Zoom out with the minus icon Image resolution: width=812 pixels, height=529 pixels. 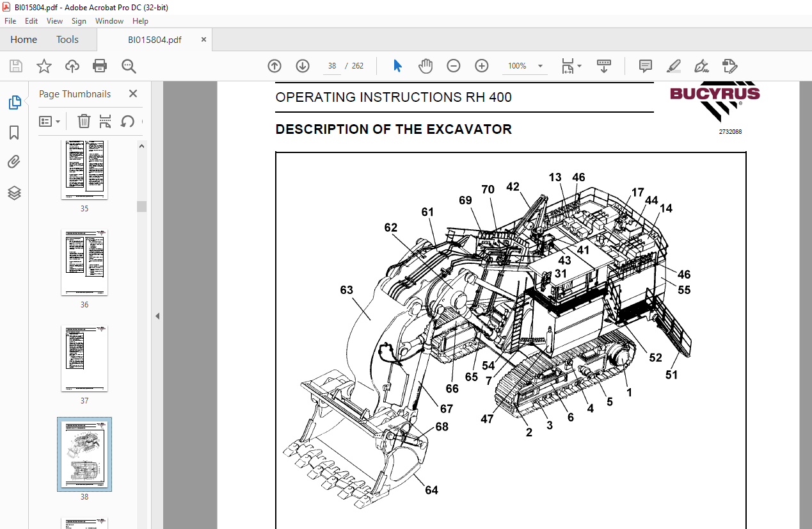tap(454, 66)
